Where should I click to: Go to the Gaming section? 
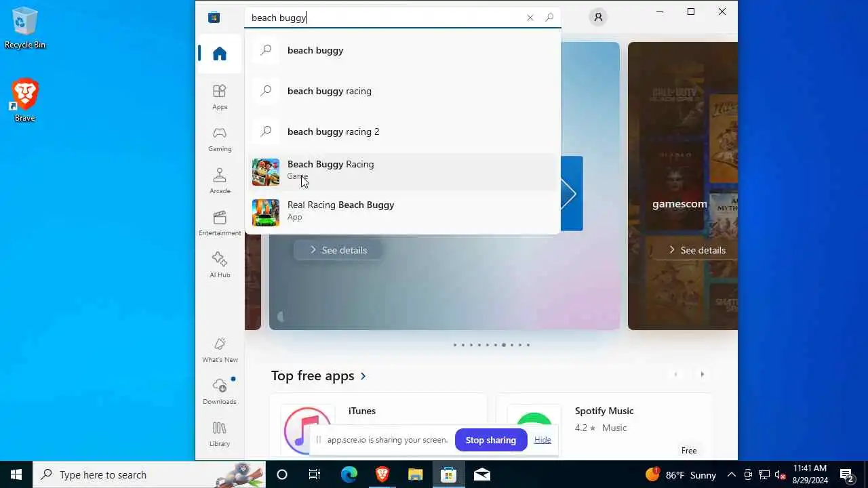point(220,139)
